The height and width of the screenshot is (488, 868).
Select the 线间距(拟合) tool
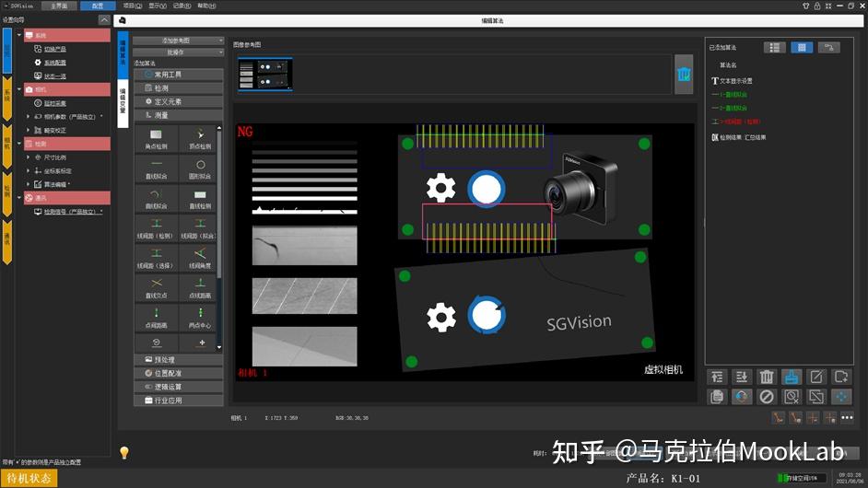[200, 228]
